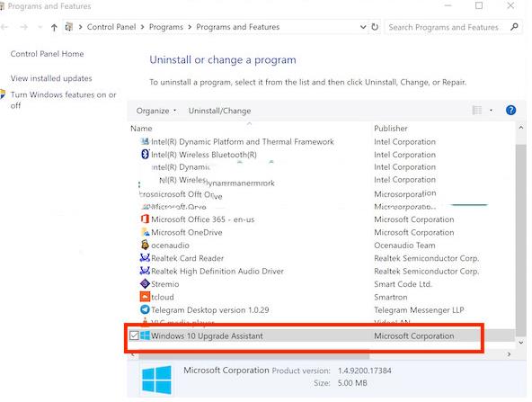Click product version 1.4.9200.17384 value
The image size is (532, 402).
[364, 371]
